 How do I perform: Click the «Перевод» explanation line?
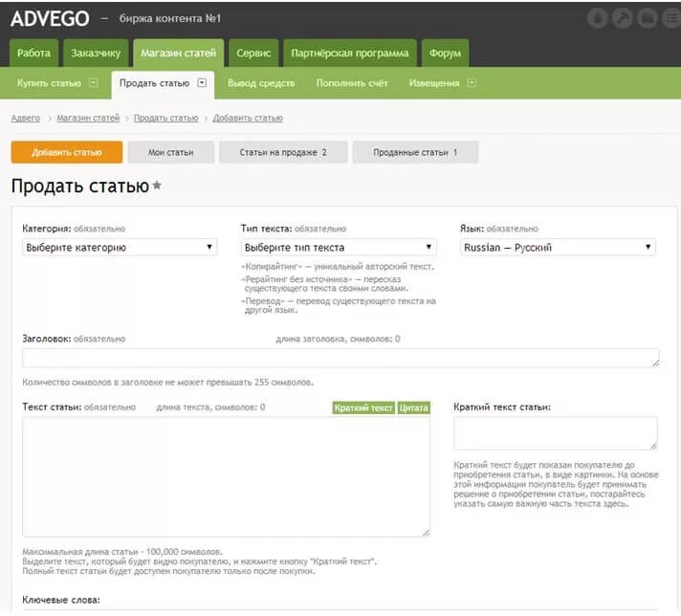339,305
